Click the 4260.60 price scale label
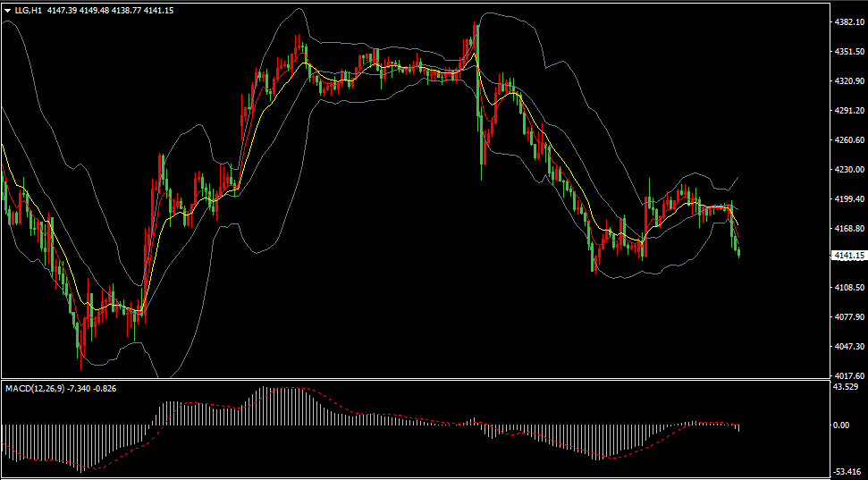This screenshot has height=480, width=868. click(x=848, y=140)
